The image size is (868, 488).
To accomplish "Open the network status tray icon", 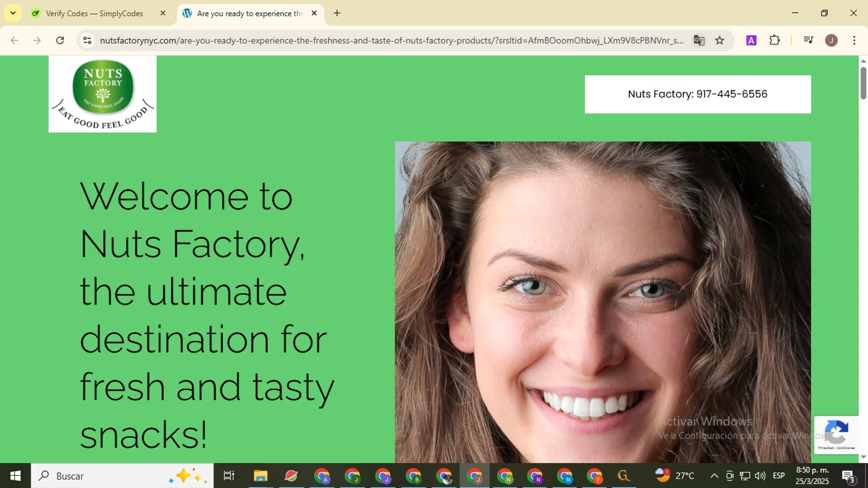I will (x=745, y=476).
